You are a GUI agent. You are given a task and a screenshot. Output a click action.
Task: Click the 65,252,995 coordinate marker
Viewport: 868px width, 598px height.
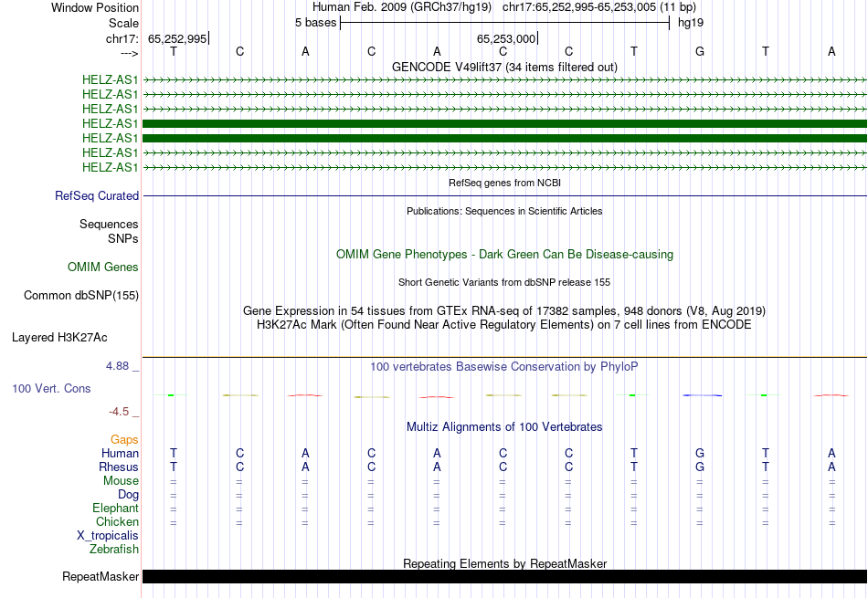tap(177, 38)
